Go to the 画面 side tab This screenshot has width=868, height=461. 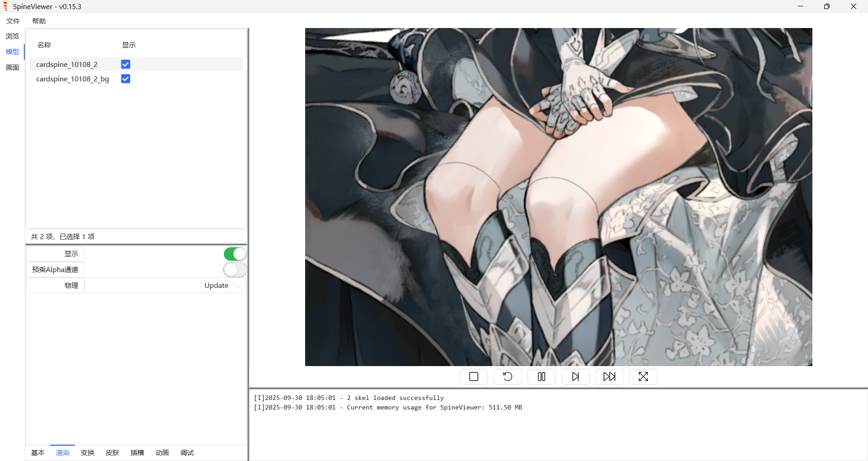[12, 67]
